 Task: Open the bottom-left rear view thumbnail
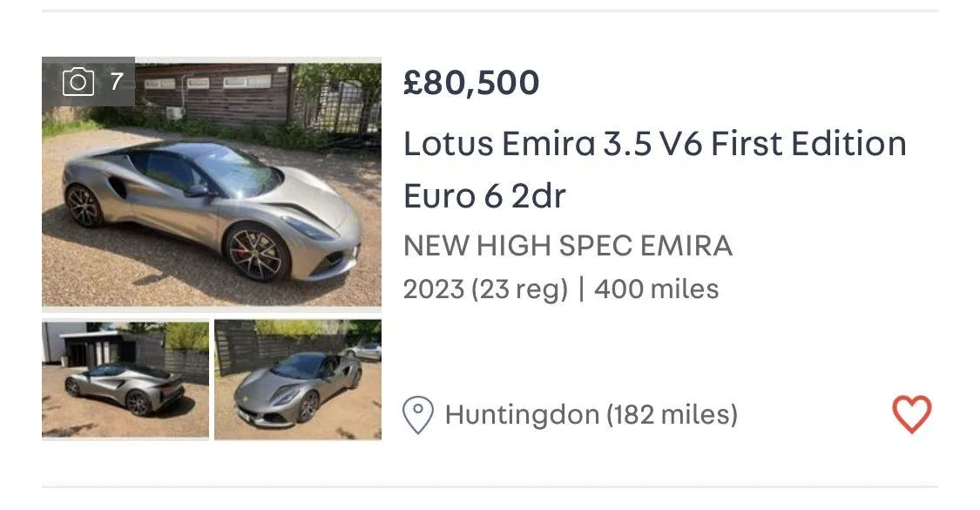coord(125,380)
